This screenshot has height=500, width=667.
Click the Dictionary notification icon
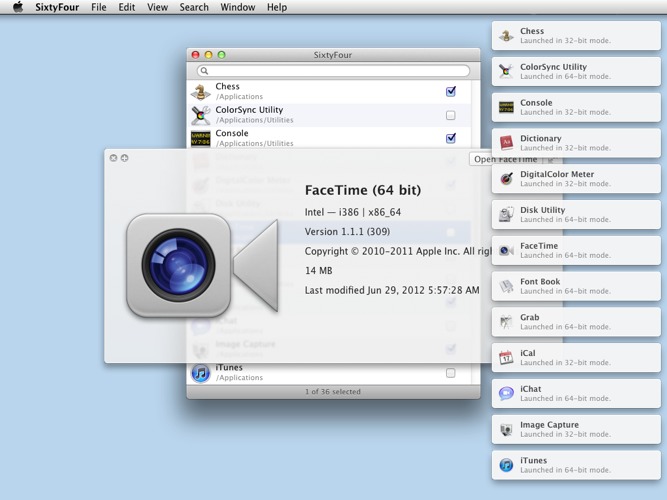pos(506,143)
